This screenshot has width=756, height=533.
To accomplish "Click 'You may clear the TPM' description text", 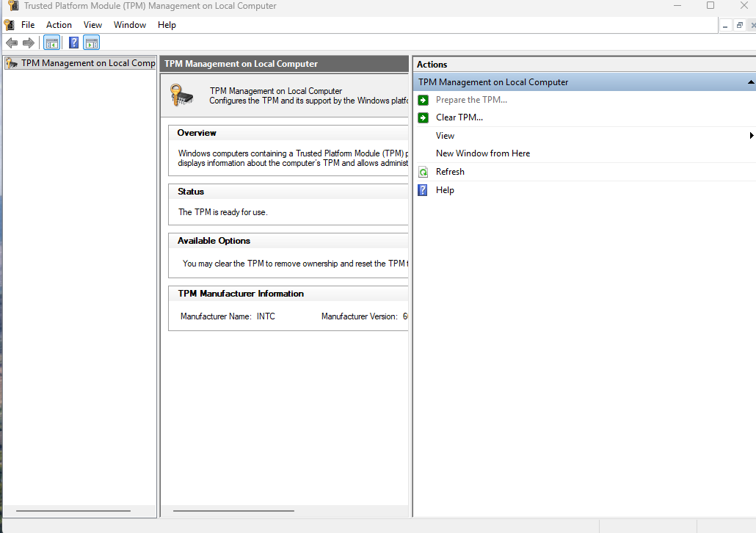I will [x=295, y=264].
